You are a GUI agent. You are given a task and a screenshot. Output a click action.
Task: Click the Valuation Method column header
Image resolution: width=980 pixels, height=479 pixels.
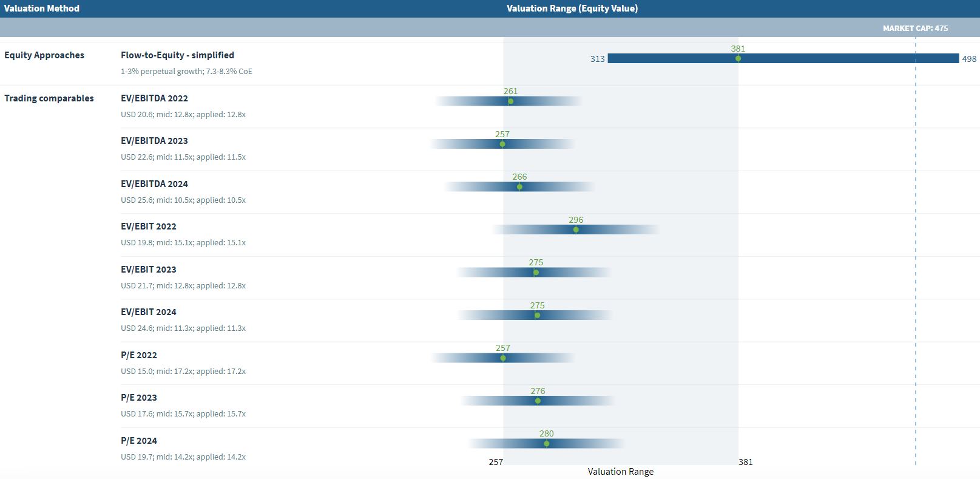[x=42, y=8]
